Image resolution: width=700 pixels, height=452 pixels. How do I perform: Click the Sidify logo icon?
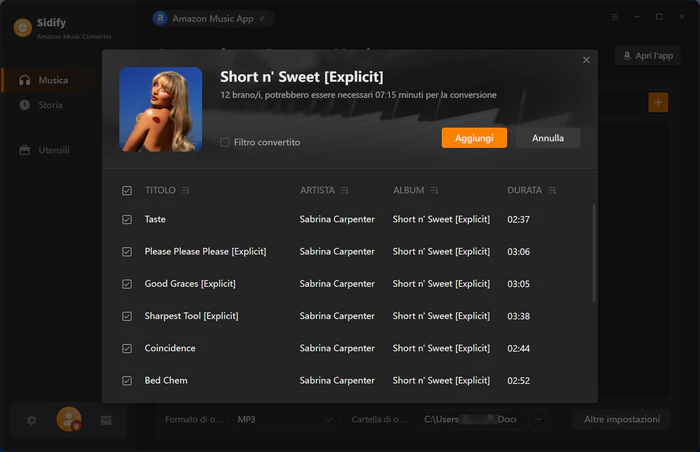[23, 28]
